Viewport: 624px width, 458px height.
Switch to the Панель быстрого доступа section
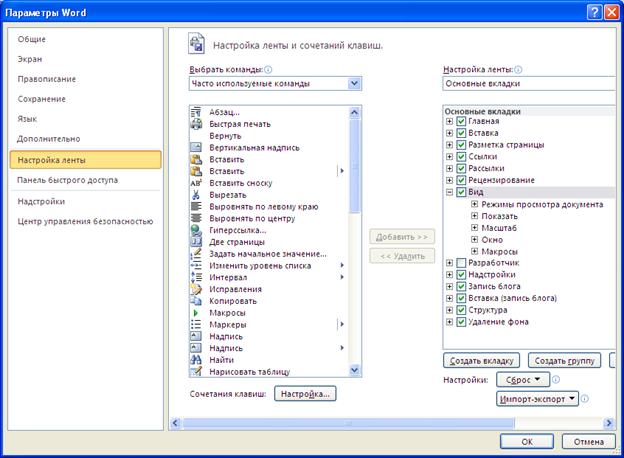click(67, 180)
